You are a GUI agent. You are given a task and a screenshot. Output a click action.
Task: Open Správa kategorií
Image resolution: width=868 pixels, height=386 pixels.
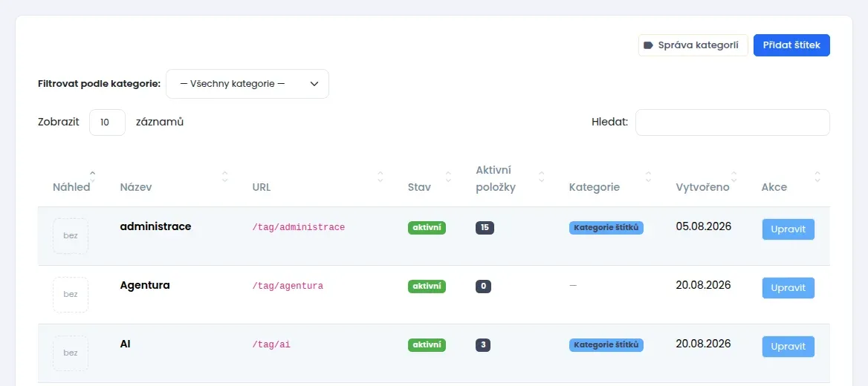tap(693, 45)
